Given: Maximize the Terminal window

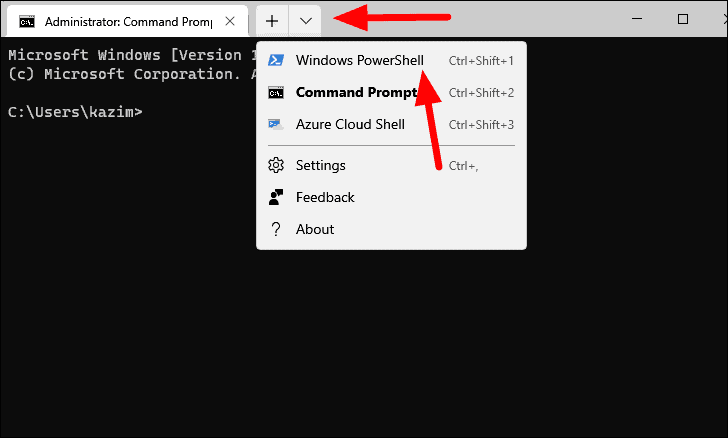Looking at the screenshot, I should point(682,19).
